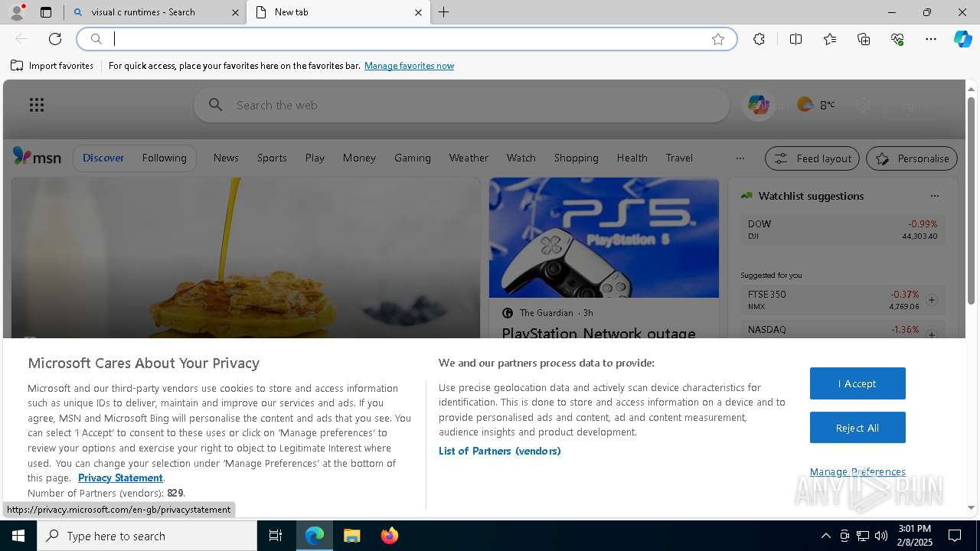Open the Copilot colorful icon near search

tap(759, 105)
